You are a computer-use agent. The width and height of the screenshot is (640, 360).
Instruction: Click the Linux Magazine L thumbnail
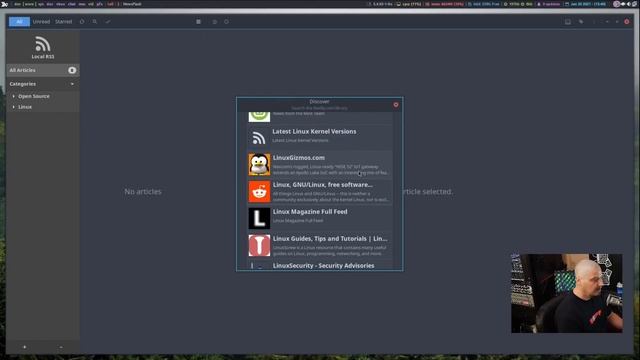coord(259,218)
